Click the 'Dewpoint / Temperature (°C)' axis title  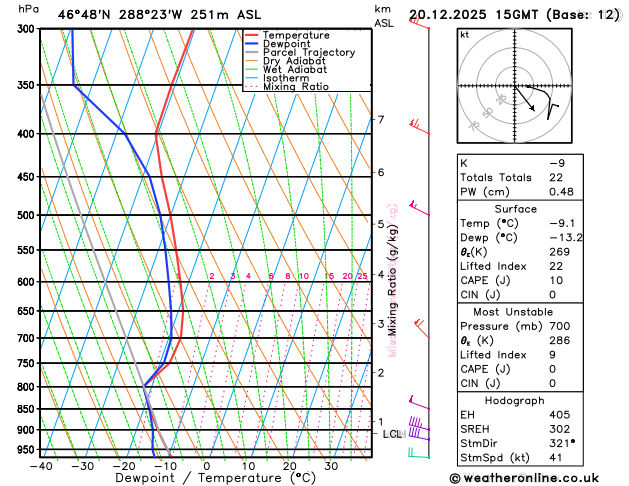pos(215,478)
